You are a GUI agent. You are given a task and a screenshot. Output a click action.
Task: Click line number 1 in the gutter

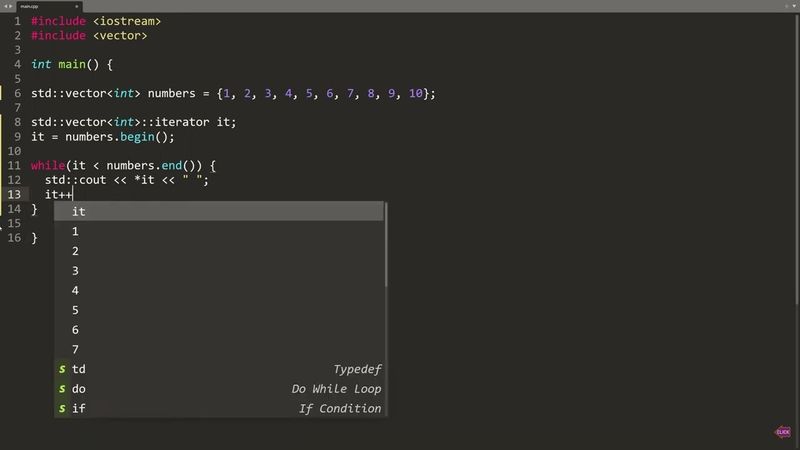(x=17, y=21)
